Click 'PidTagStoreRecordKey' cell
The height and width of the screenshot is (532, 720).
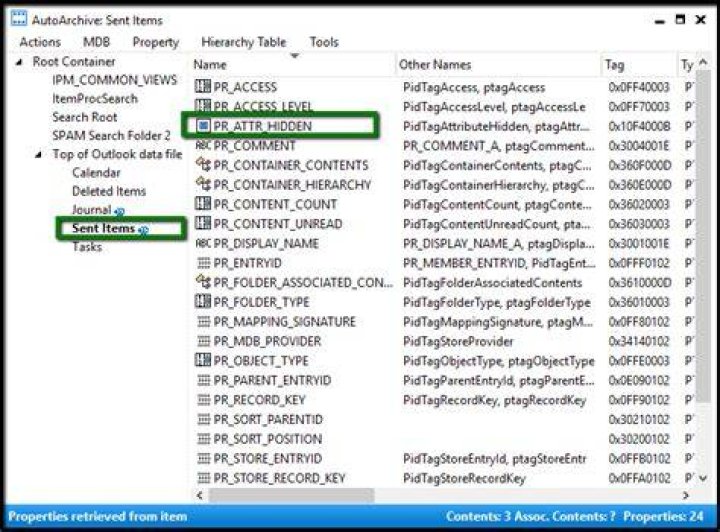[464, 479]
